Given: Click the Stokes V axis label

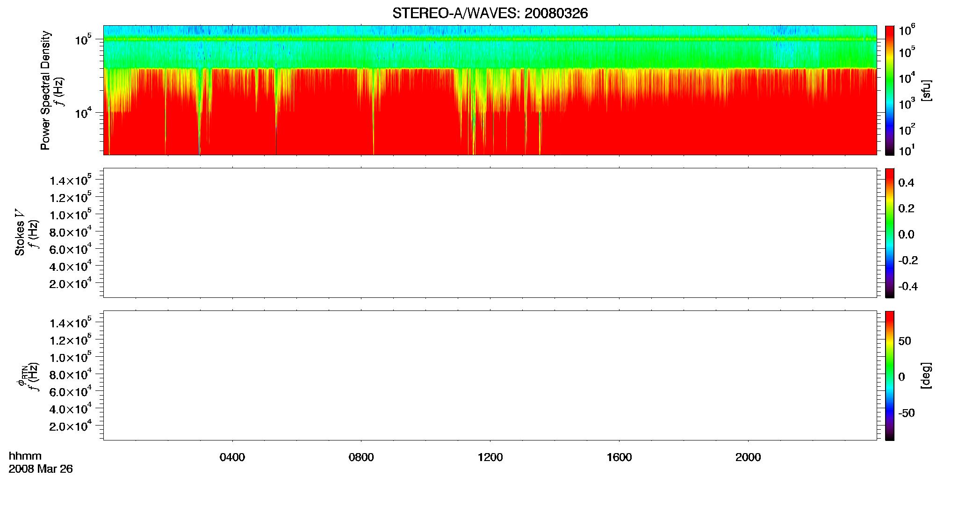Looking at the screenshot, I should [20, 233].
